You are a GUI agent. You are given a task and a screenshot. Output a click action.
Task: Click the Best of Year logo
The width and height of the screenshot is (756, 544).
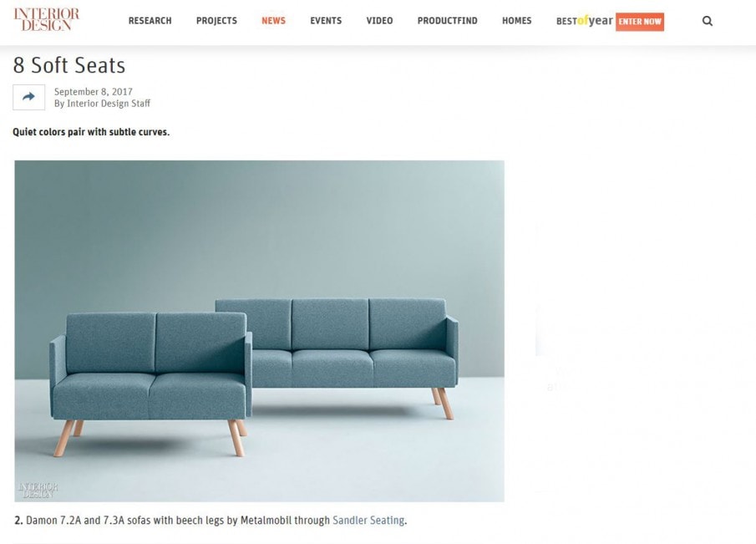[585, 21]
